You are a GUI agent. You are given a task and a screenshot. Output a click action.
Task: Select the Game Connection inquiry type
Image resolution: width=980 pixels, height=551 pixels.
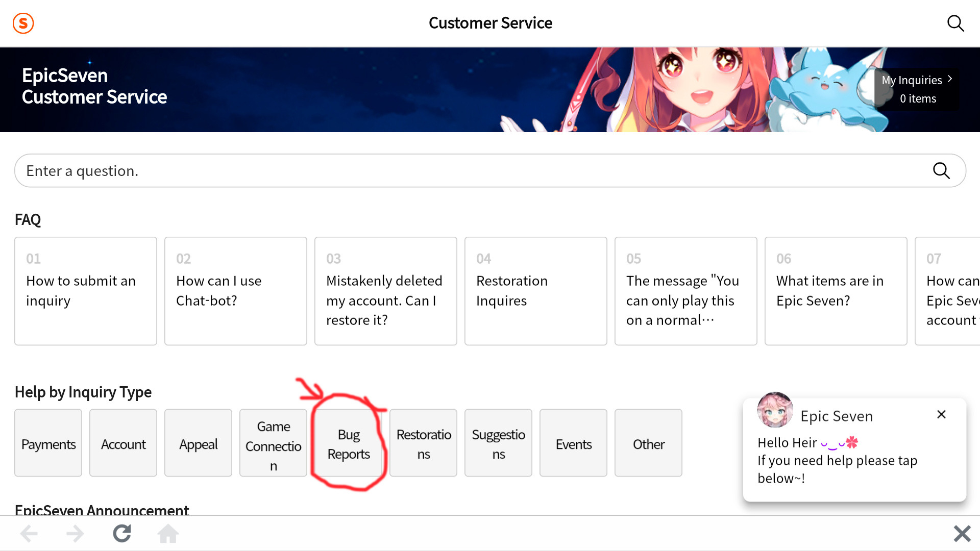273,443
